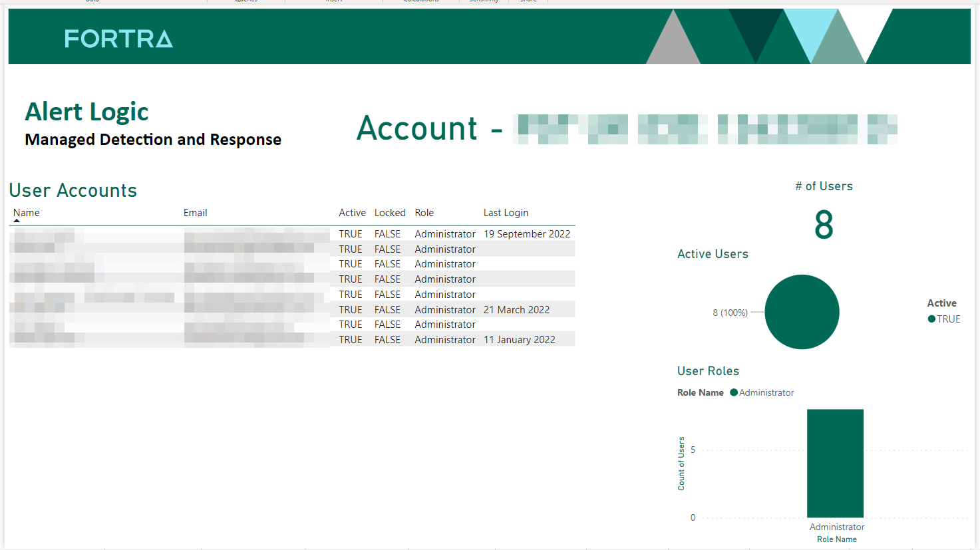980x550 pixels.
Task: Click TRUE in the 11 January 2022 row
Action: pos(351,340)
